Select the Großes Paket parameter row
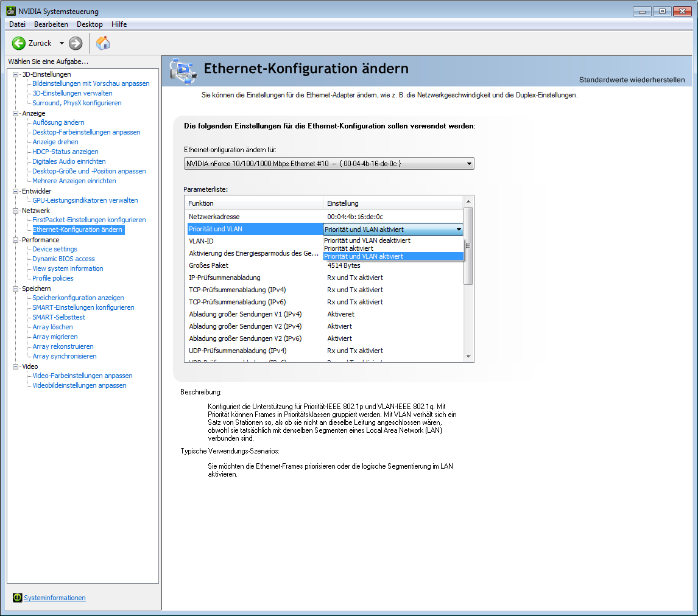Image resolution: width=698 pixels, height=616 pixels. coord(325,265)
